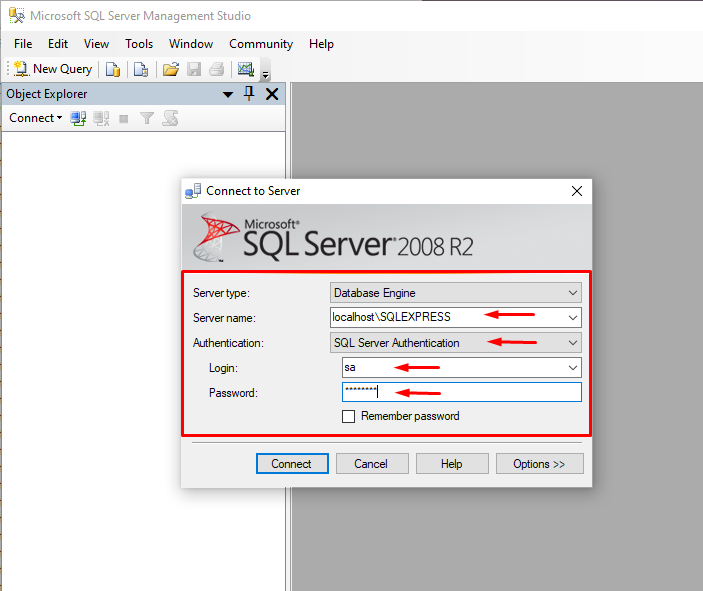The width and height of the screenshot is (703, 591).
Task: Toggle auto-hide pin on Object Explorer
Action: click(249, 94)
